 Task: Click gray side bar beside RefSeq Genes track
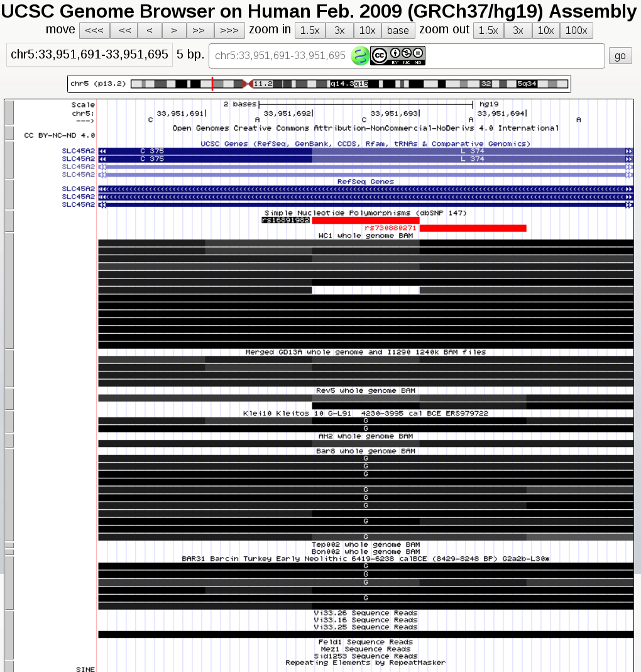(9, 195)
